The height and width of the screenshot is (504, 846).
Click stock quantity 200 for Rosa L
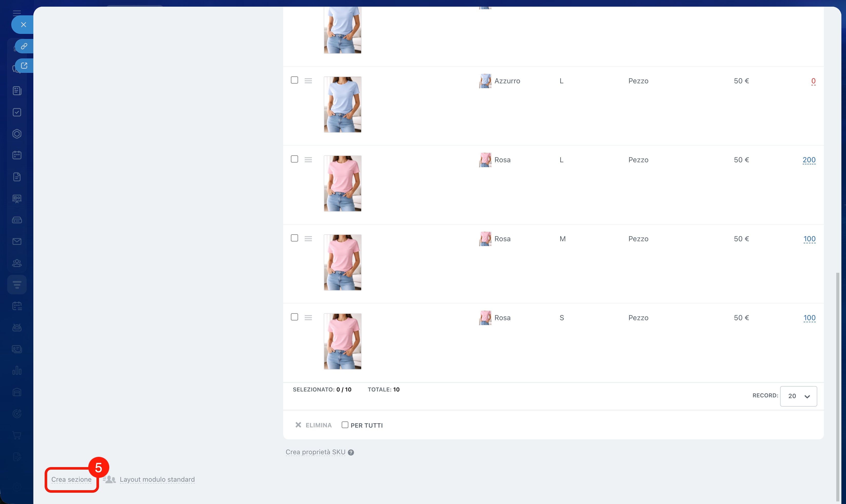(809, 160)
